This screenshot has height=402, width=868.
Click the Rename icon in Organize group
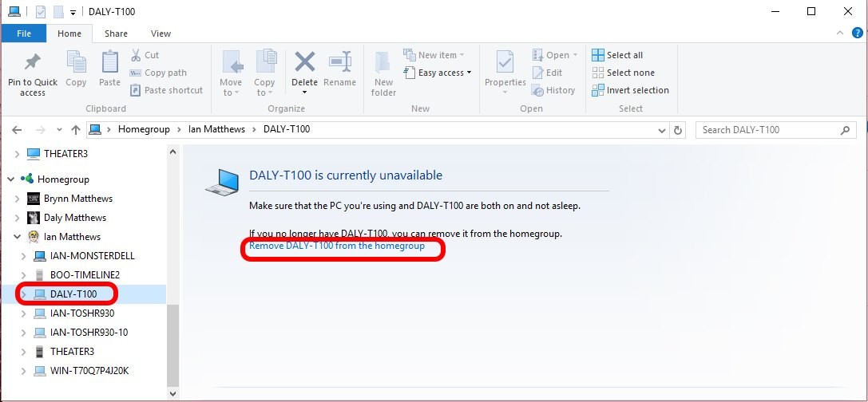pyautogui.click(x=340, y=62)
